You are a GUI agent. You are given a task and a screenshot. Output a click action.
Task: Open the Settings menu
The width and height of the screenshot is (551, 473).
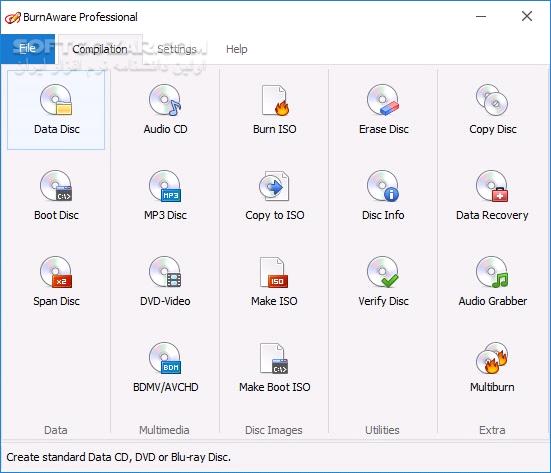(x=177, y=49)
